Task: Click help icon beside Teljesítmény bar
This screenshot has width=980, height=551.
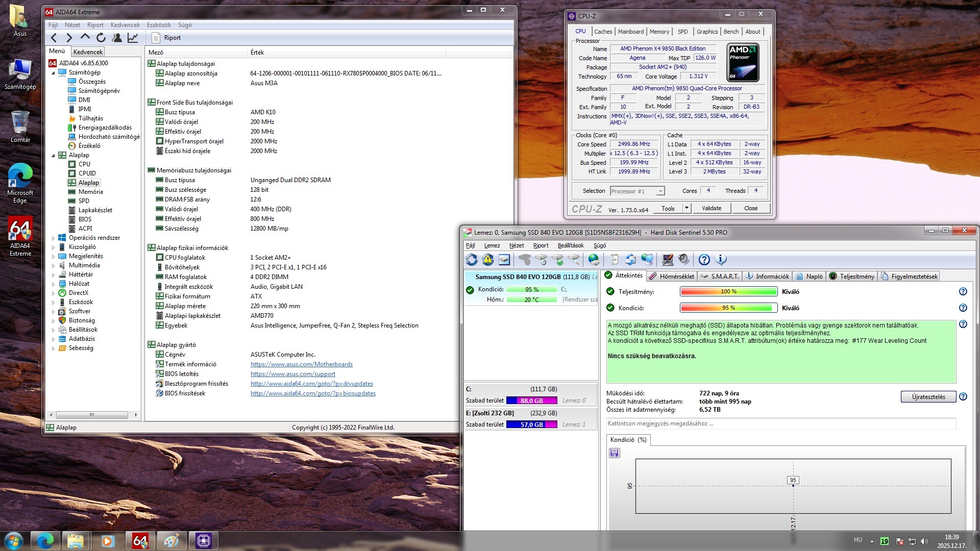Action: 963,291
